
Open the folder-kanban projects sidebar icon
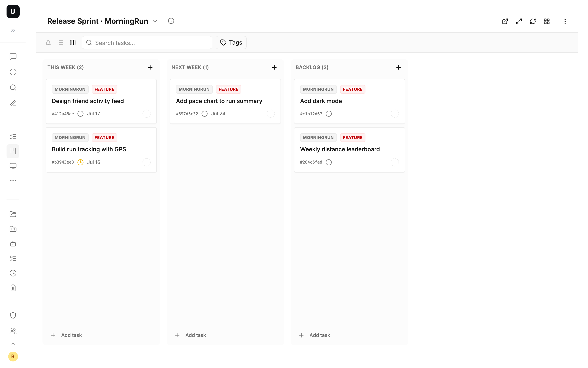pos(13,229)
